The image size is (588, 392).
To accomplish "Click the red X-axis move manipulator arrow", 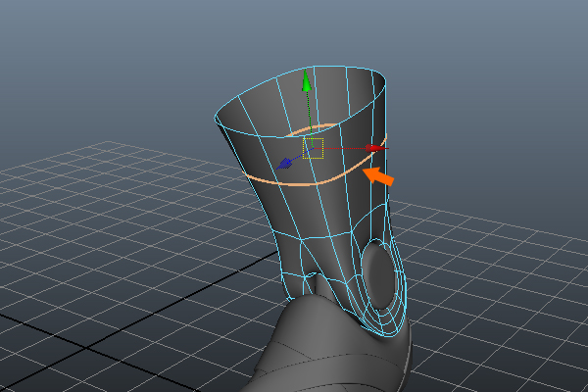I will [376, 148].
